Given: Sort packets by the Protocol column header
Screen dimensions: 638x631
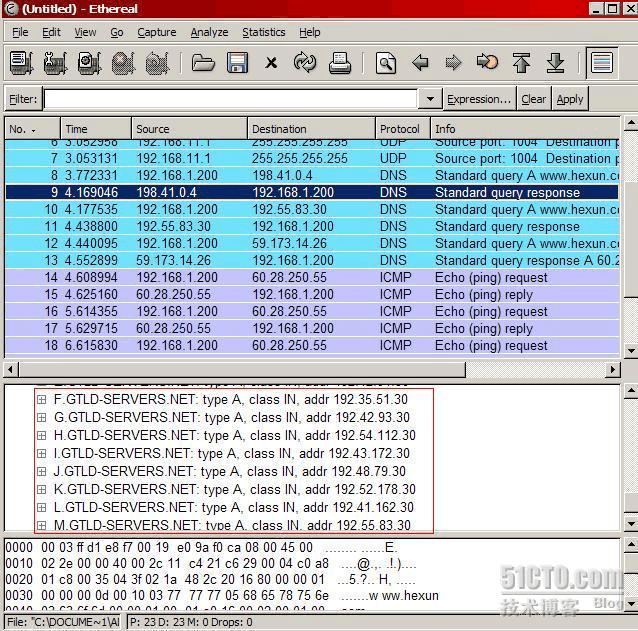Looking at the screenshot, I should pyautogui.click(x=400, y=129).
